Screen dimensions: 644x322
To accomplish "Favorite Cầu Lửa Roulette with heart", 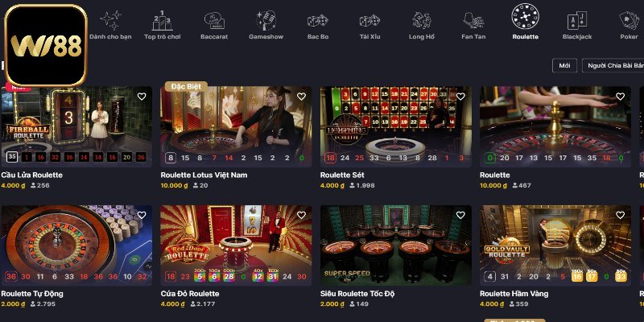I will (x=142, y=97).
